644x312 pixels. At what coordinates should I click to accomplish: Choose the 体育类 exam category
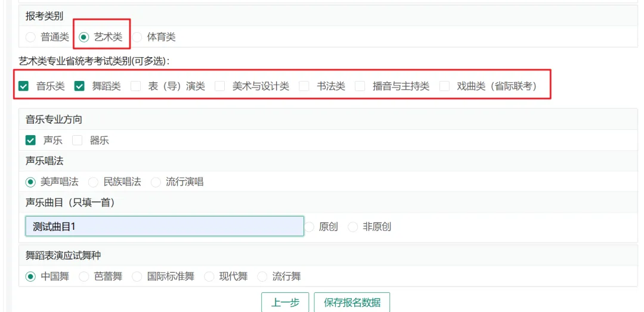[137, 38]
